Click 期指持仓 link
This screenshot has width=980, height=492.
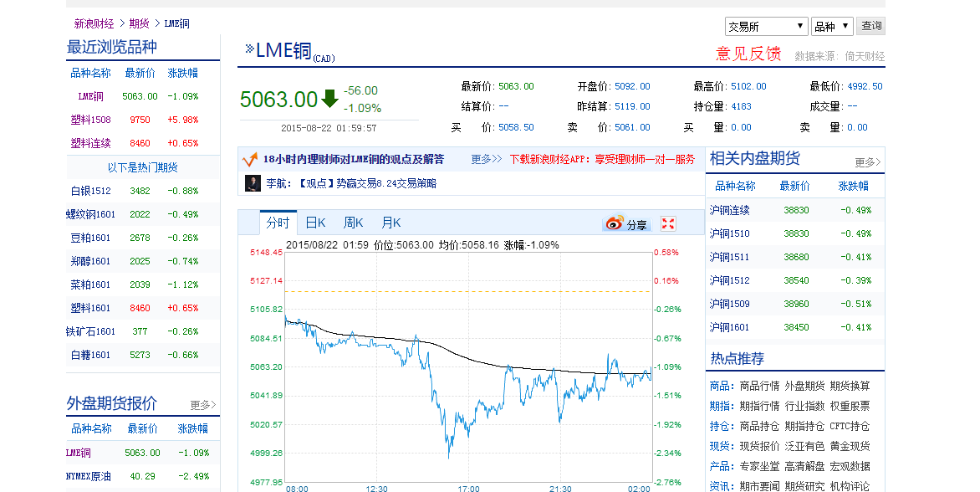804,427
